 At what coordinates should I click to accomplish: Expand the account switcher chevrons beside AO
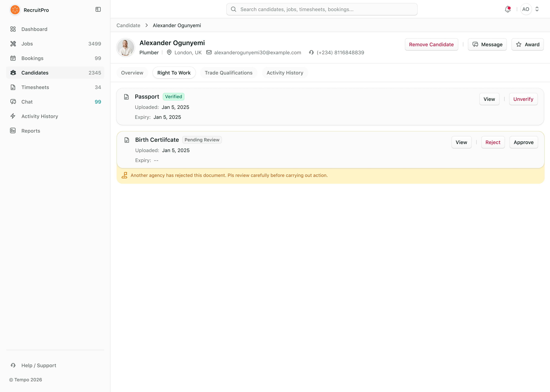537,9
